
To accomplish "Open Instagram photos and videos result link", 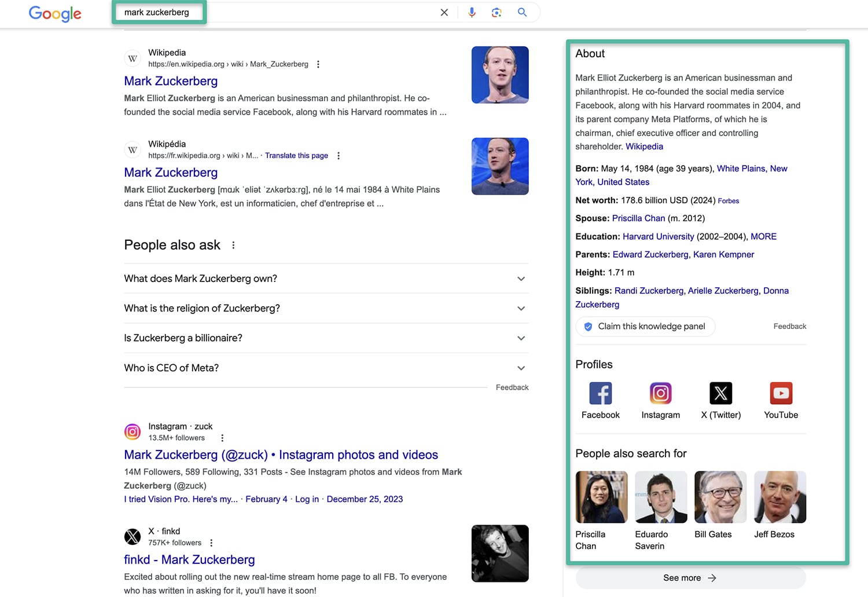I will pyautogui.click(x=281, y=455).
